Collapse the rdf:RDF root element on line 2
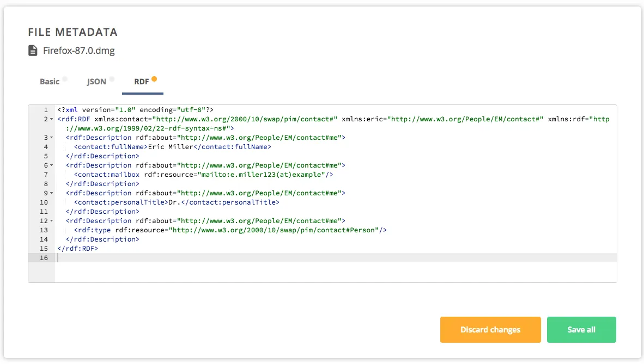644x364 pixels. click(x=51, y=119)
